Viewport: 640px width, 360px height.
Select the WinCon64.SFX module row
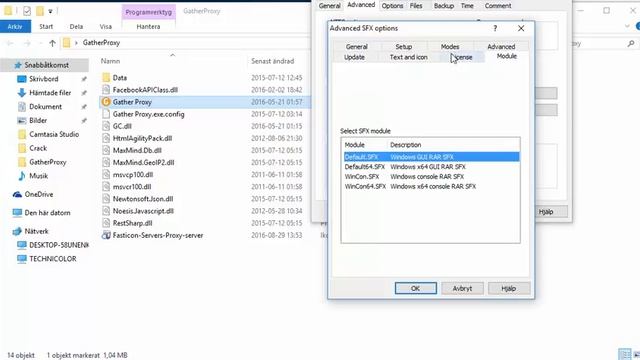tap(431, 186)
